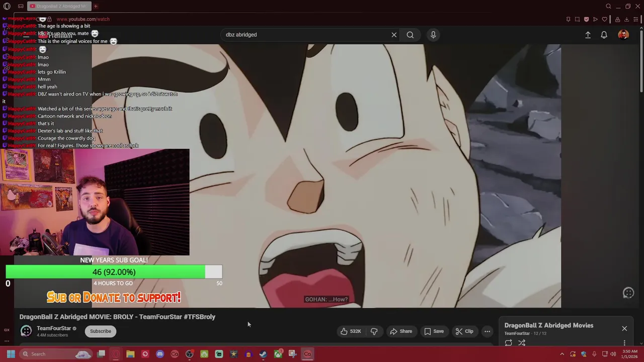Click the Clip scissors button
Viewport: 644px width, 362px height.
pyautogui.click(x=464, y=331)
